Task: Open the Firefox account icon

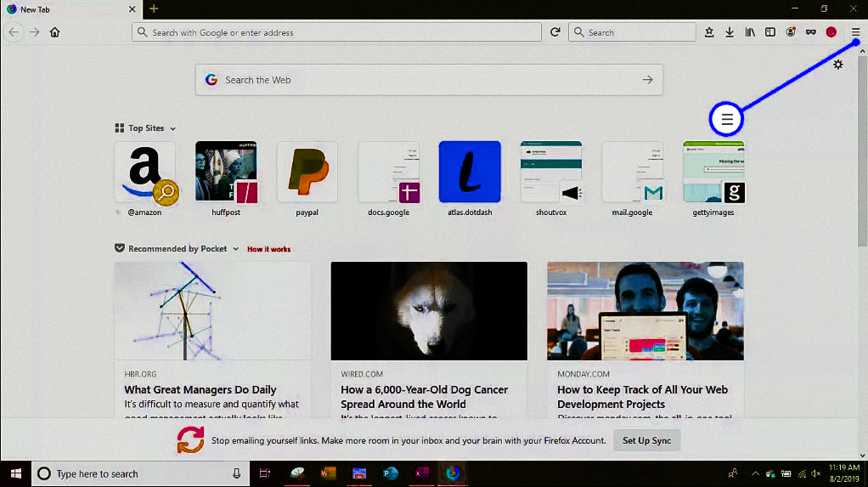Action: pyautogui.click(x=791, y=32)
